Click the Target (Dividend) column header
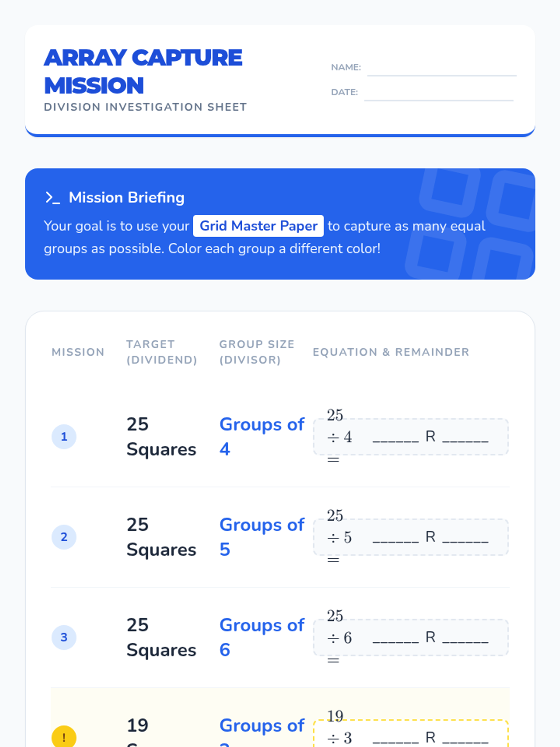Viewport: 560px width, 747px height. [161, 352]
